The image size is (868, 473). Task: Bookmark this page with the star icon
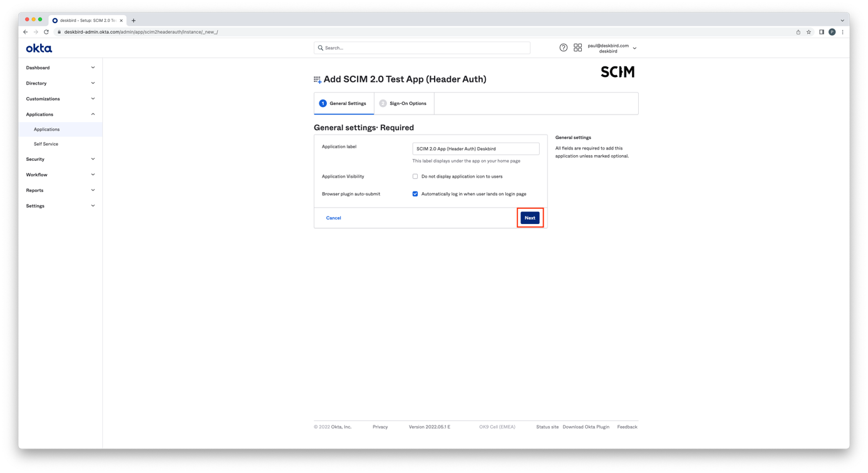(x=809, y=32)
